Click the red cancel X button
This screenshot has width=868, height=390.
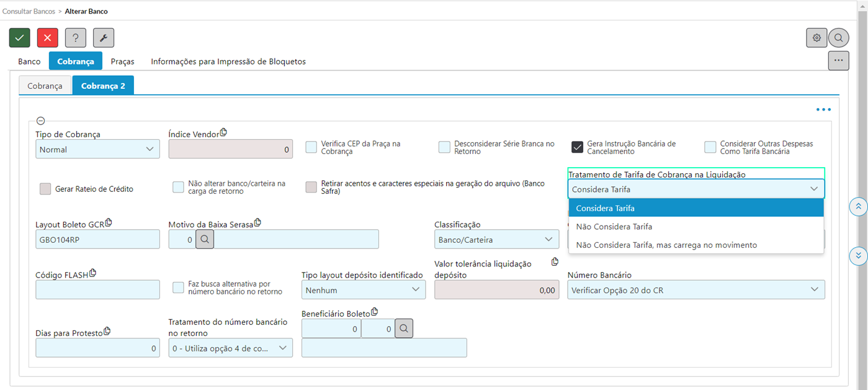pyautogui.click(x=48, y=38)
